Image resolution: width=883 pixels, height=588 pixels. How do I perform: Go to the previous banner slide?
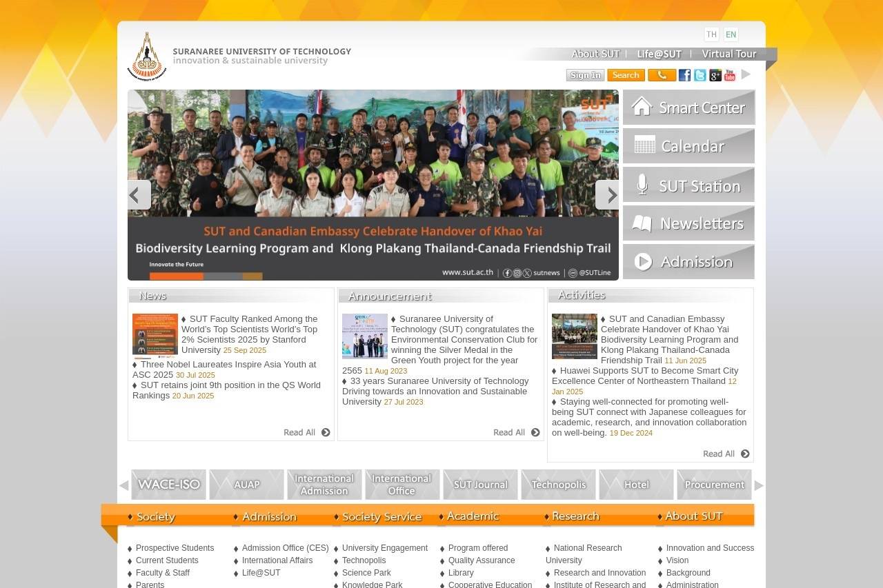[139, 195]
